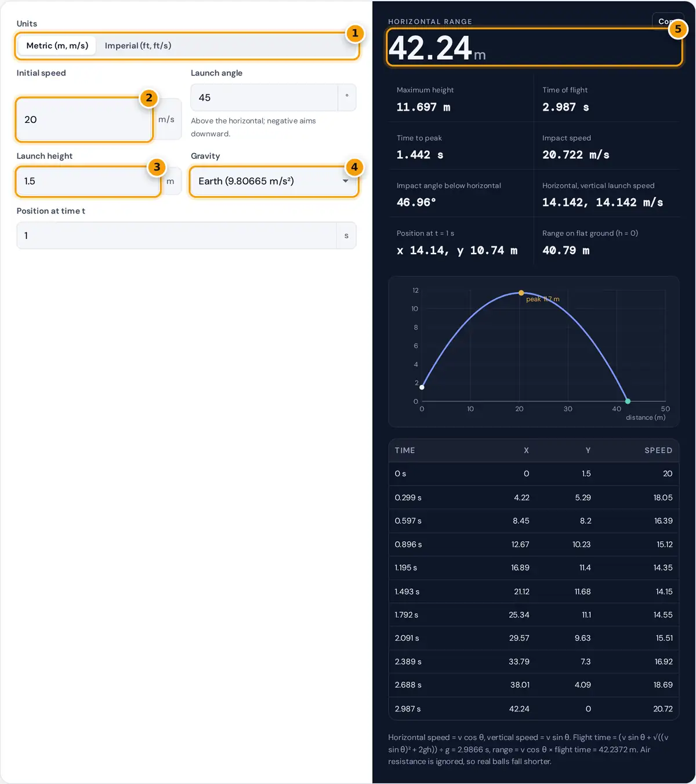Viewport: 696px width, 784px height.
Task: Click the 0.896 s table row time
Action: (x=408, y=545)
